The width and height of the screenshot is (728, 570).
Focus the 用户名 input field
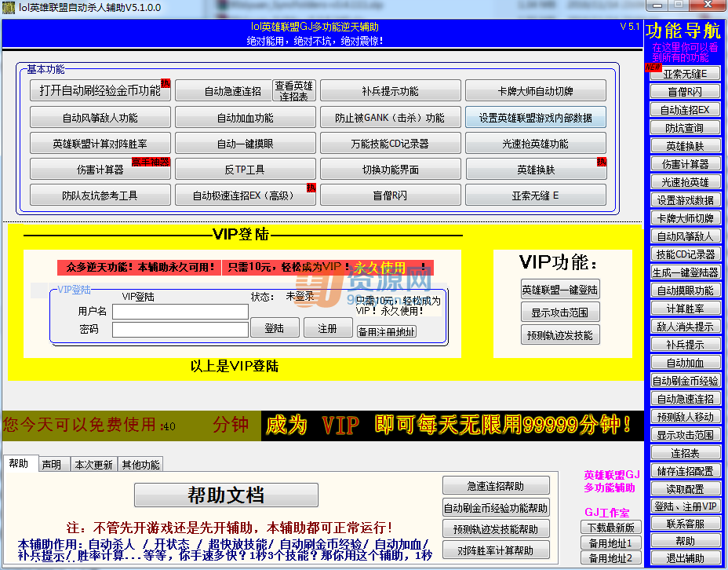click(x=180, y=311)
